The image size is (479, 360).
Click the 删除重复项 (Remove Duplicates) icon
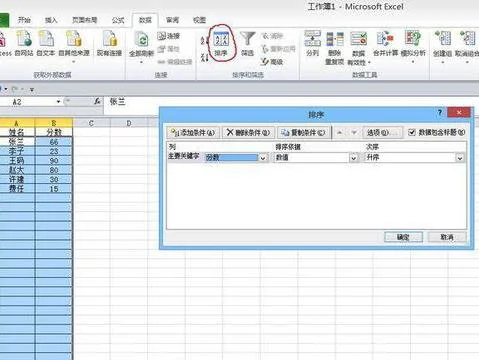(x=334, y=48)
